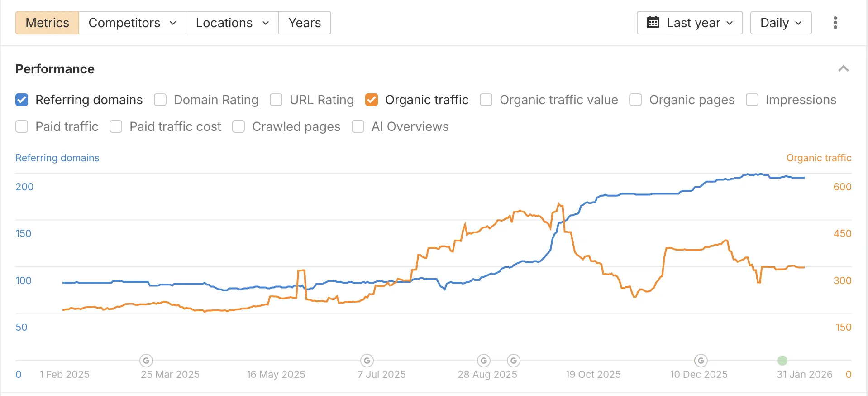Click the Google update marker near 28 Aug 2025
This screenshot has height=396, width=868.
pos(483,361)
